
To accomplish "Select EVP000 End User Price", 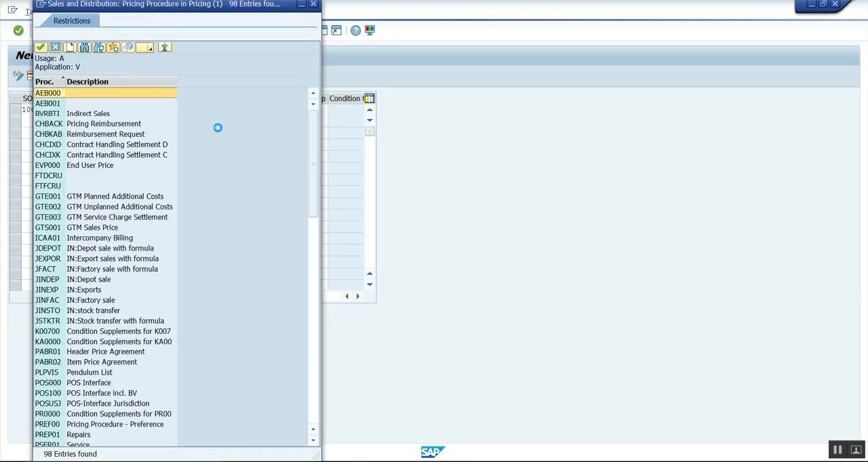I will (x=106, y=165).
